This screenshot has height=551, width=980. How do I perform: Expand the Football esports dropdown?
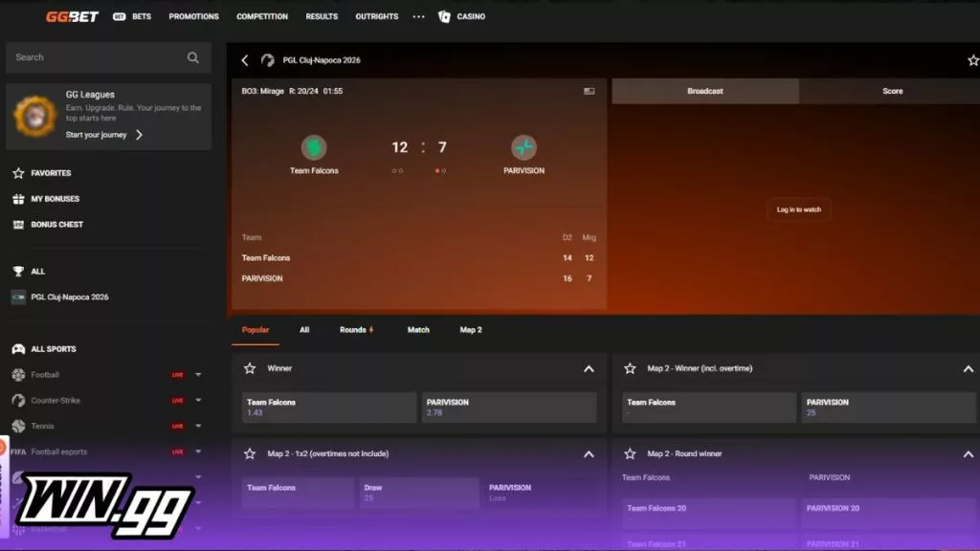click(198, 452)
